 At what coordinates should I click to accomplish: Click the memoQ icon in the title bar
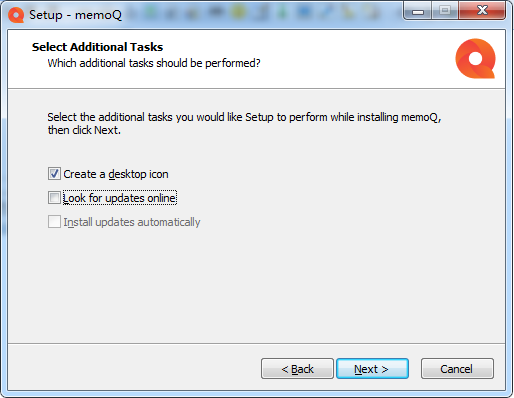pyautogui.click(x=16, y=15)
